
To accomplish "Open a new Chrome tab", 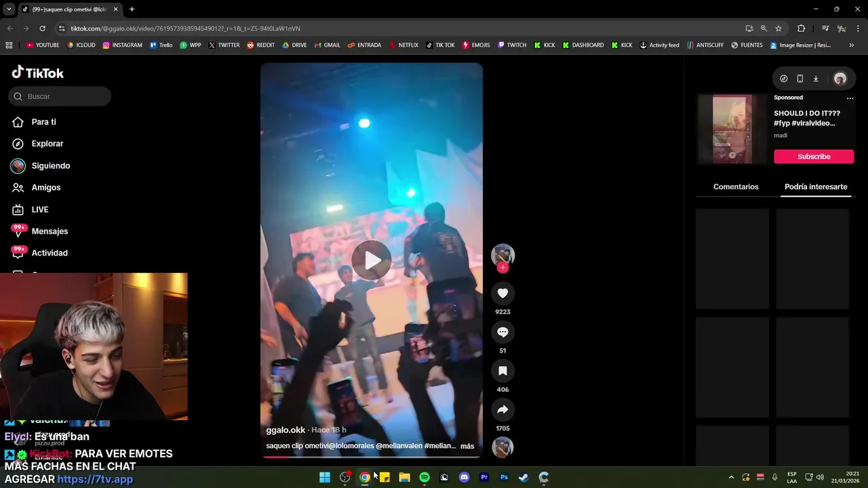I will pyautogui.click(x=132, y=9).
